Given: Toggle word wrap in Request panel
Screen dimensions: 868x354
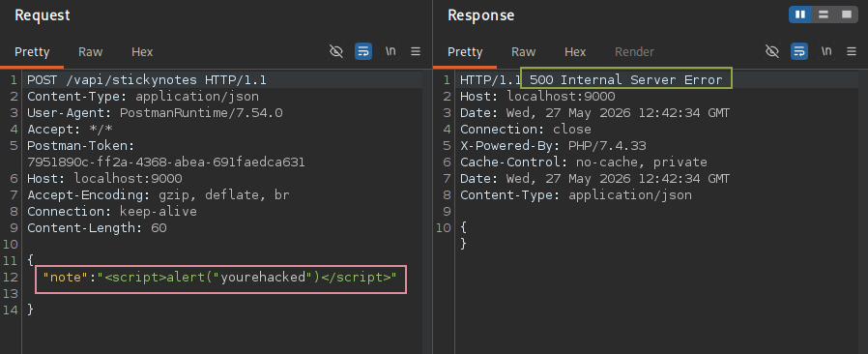Looking at the screenshot, I should [363, 51].
